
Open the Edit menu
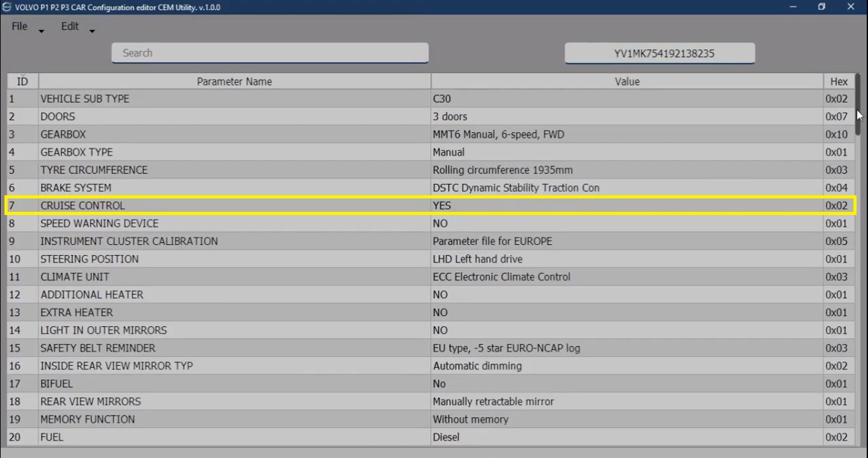pyautogui.click(x=70, y=27)
